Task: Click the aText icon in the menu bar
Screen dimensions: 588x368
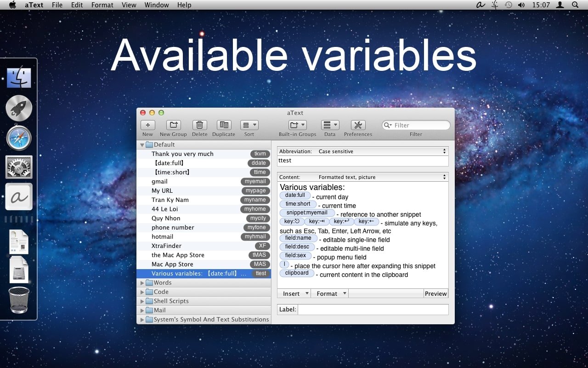Action: [481, 5]
